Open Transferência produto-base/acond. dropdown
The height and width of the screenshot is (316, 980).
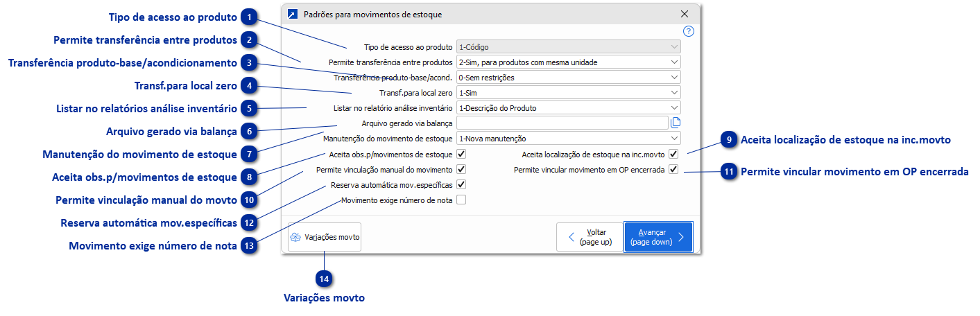coord(568,77)
